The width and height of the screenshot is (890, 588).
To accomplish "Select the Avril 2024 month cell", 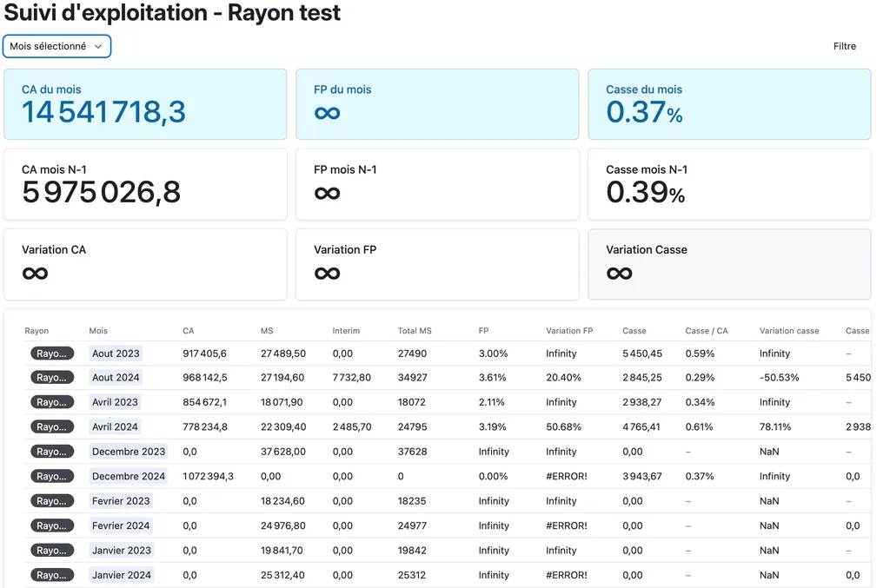I will (116, 427).
